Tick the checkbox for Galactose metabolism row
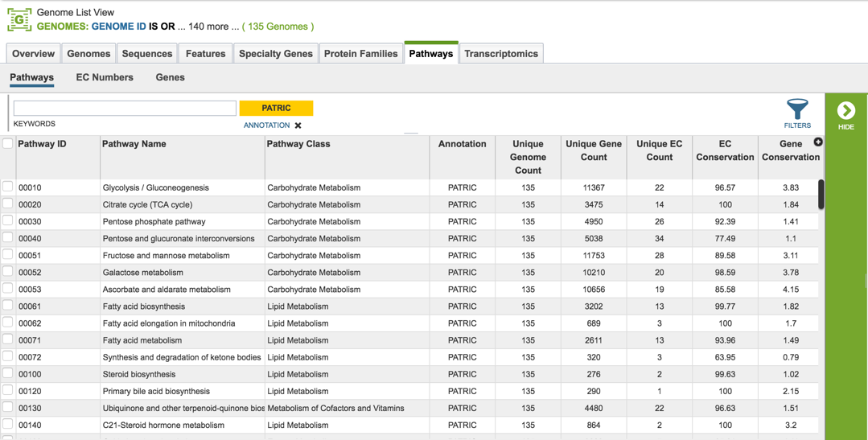 click(x=8, y=272)
